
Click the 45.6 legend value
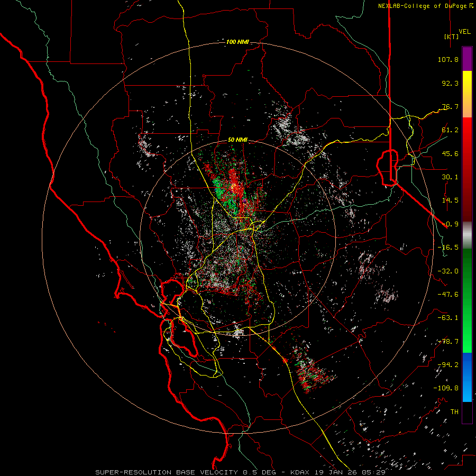450,153
